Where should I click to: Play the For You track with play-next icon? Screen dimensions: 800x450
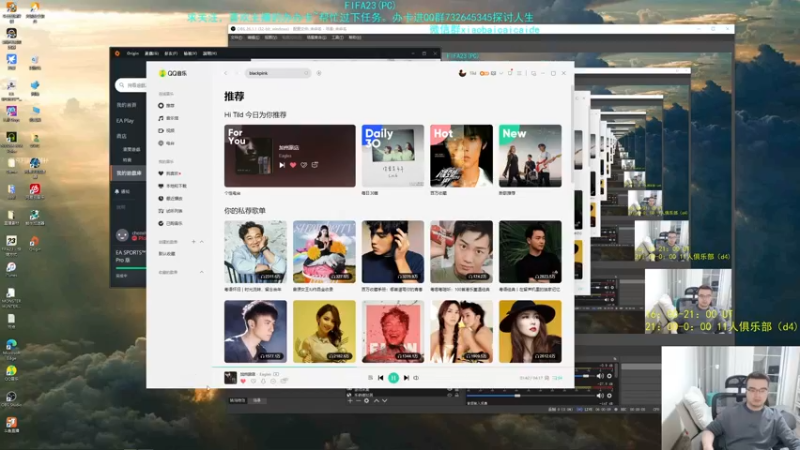pos(282,165)
